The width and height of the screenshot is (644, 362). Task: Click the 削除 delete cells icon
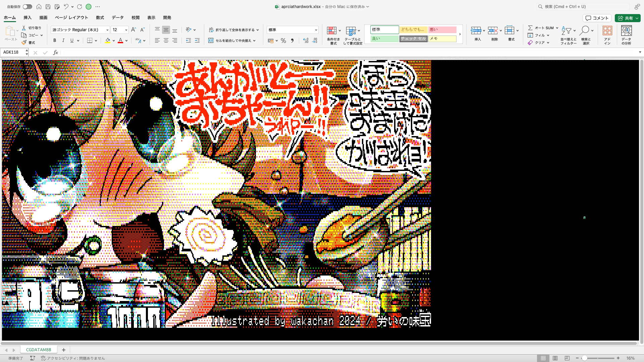pyautogui.click(x=493, y=31)
